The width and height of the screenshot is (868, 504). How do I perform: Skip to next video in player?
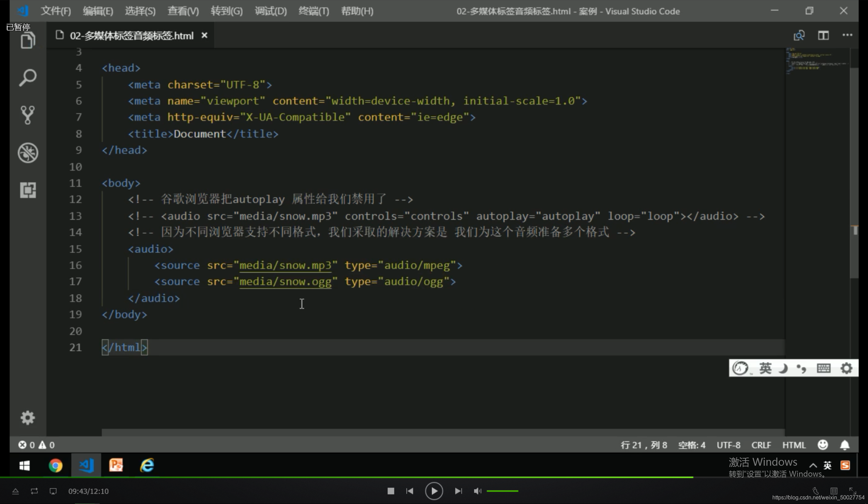pos(458,491)
